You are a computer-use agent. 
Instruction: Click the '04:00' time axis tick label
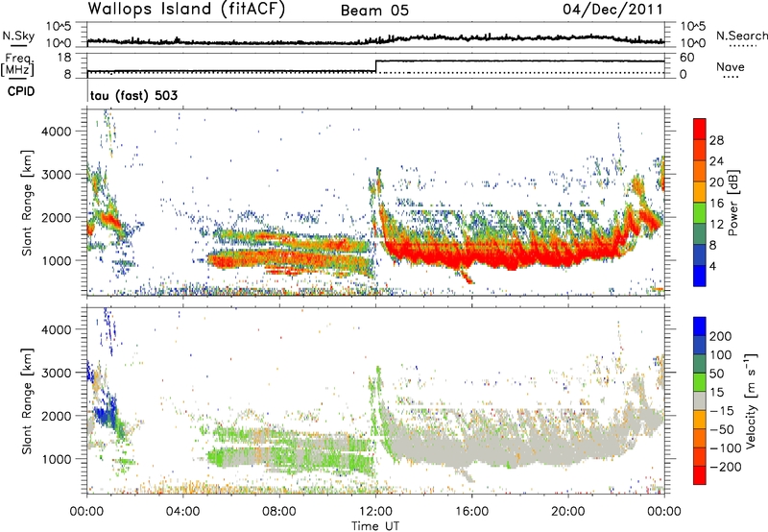[x=182, y=512]
